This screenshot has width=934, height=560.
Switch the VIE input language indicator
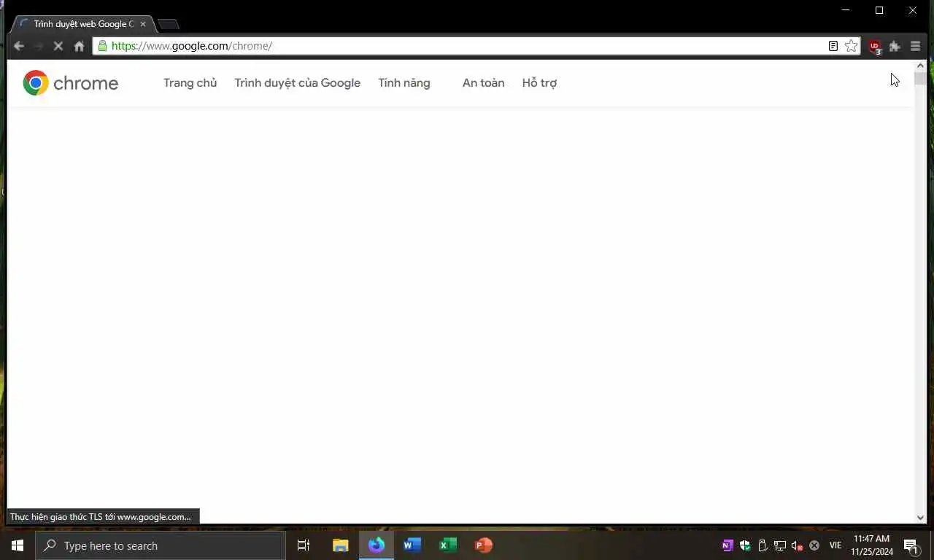835,545
